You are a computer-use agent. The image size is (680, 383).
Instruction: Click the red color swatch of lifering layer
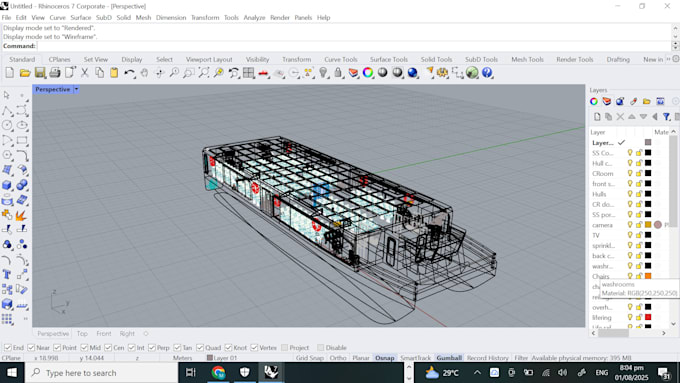tap(648, 317)
